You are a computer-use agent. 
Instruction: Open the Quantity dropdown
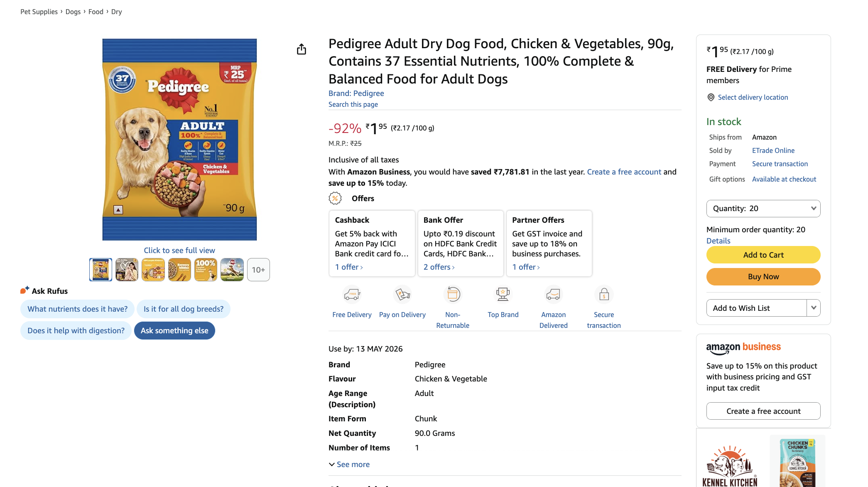coord(763,209)
